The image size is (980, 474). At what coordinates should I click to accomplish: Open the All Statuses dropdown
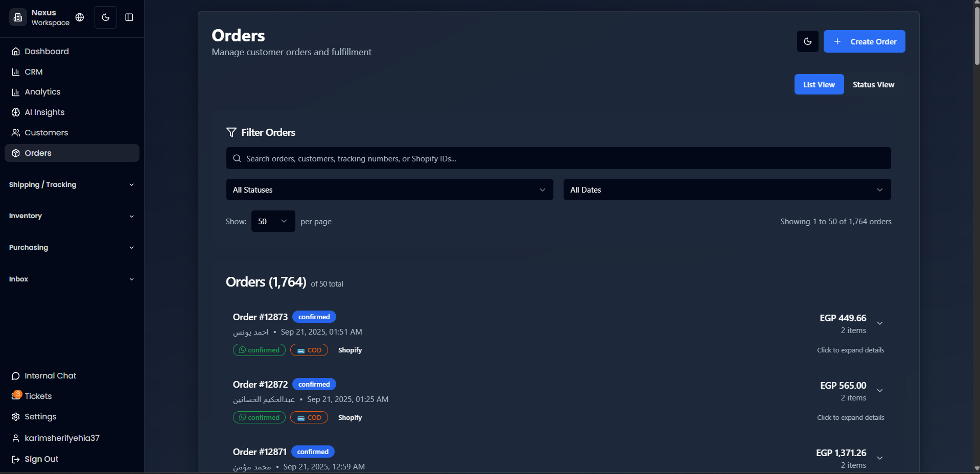389,189
